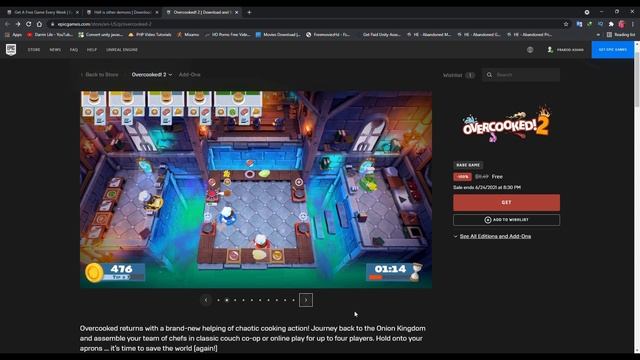Select second carousel dot indicator

click(x=227, y=300)
